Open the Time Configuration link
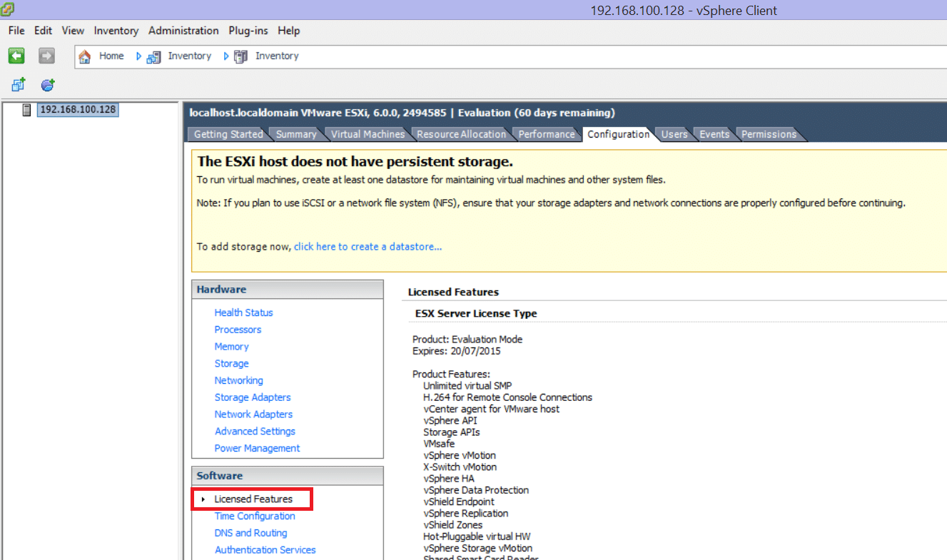Image resolution: width=947 pixels, height=560 pixels. point(255,516)
